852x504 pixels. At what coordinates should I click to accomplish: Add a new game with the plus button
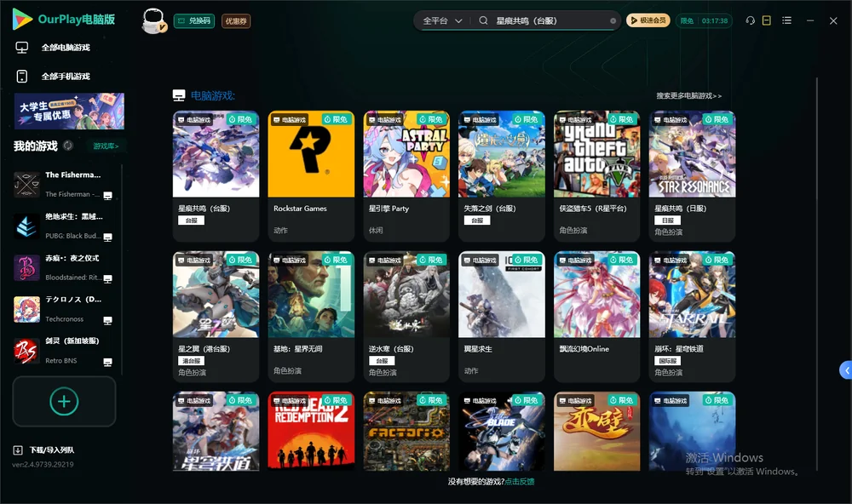pyautogui.click(x=64, y=401)
